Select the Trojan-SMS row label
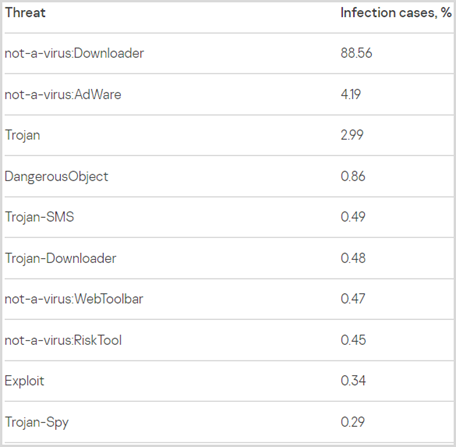Viewport: 456px width, 447px height. 39,217
